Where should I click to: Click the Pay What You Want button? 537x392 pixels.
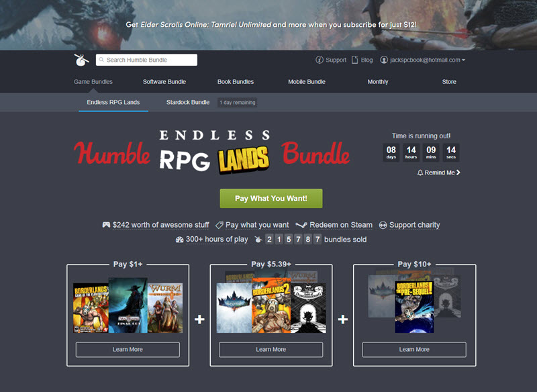coord(271,199)
